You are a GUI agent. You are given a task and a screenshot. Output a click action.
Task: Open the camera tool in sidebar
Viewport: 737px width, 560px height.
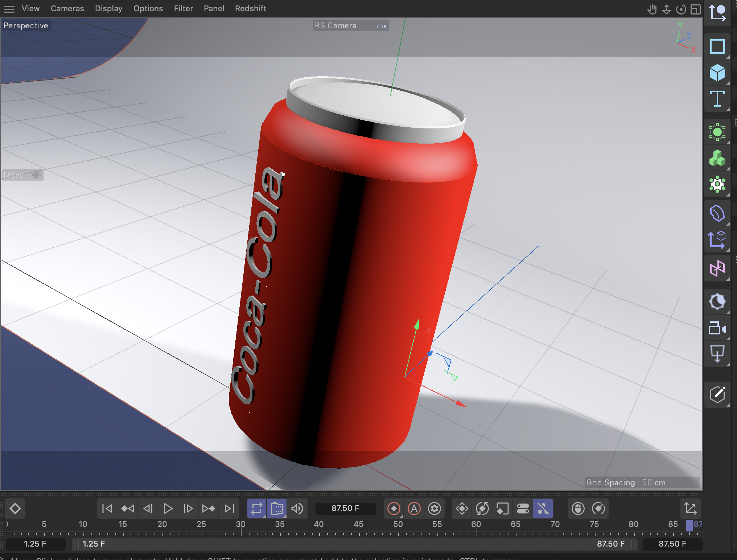717,328
